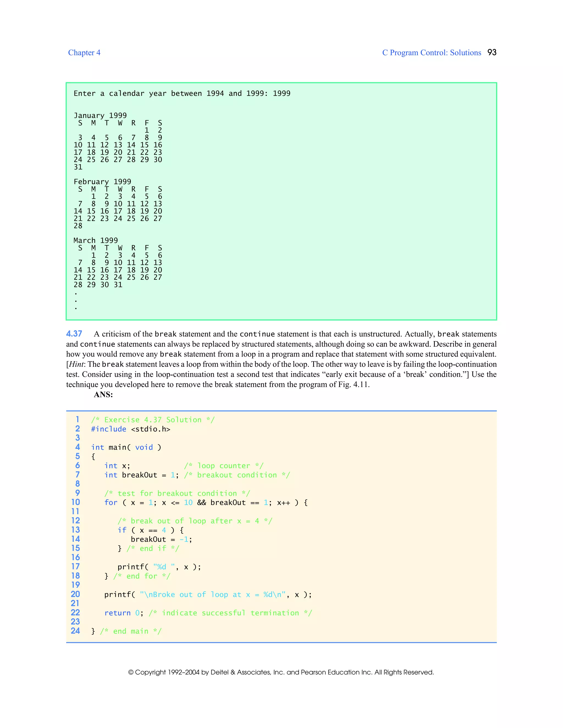Click the ANS: label
Viewport: 563px width, 728px height.
[x=103, y=395]
